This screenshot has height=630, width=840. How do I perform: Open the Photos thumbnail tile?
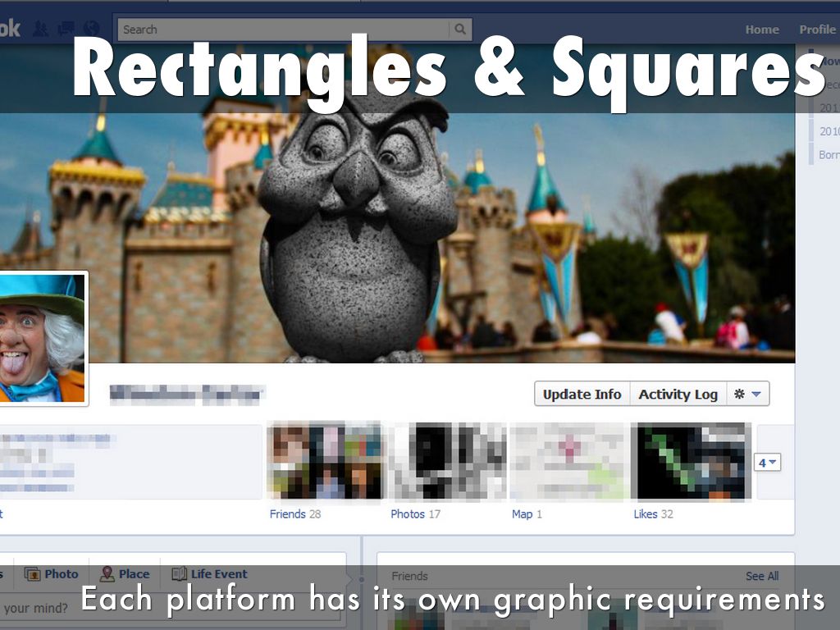coord(448,461)
